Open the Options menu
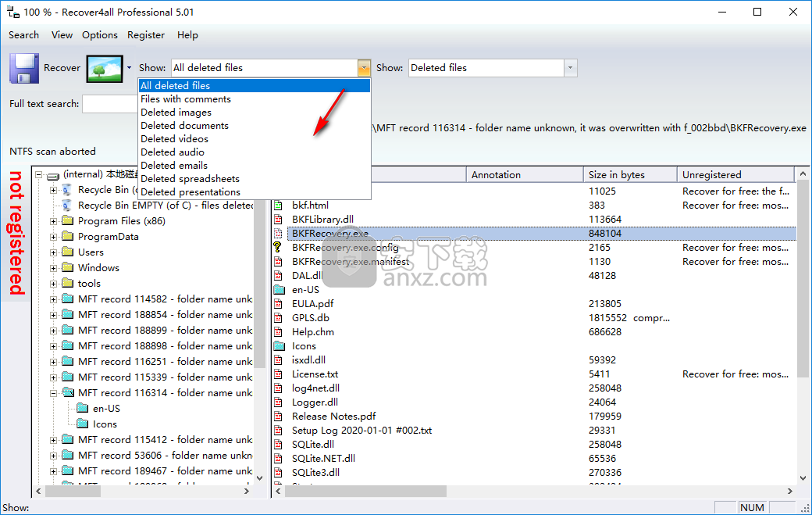 click(x=99, y=34)
